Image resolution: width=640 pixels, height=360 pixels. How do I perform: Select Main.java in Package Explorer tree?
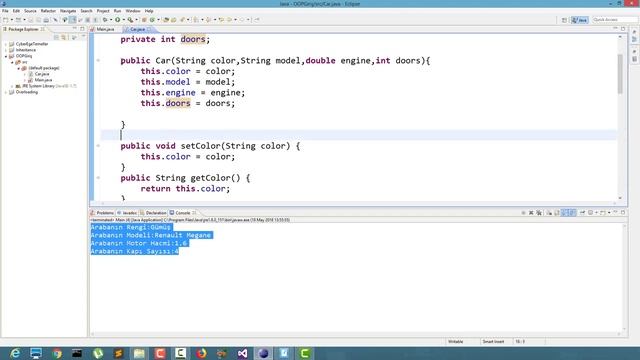(43, 80)
